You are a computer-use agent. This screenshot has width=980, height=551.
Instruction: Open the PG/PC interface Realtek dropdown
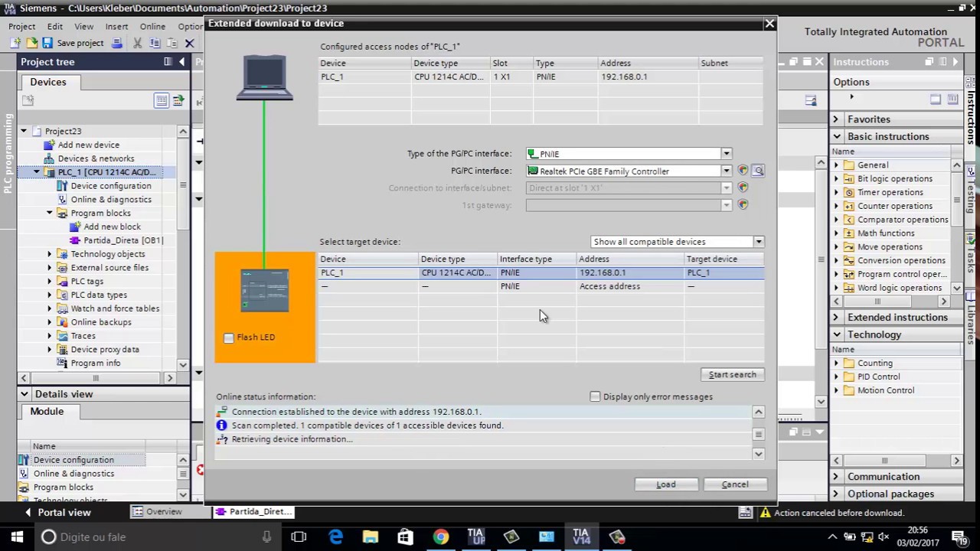coord(726,171)
